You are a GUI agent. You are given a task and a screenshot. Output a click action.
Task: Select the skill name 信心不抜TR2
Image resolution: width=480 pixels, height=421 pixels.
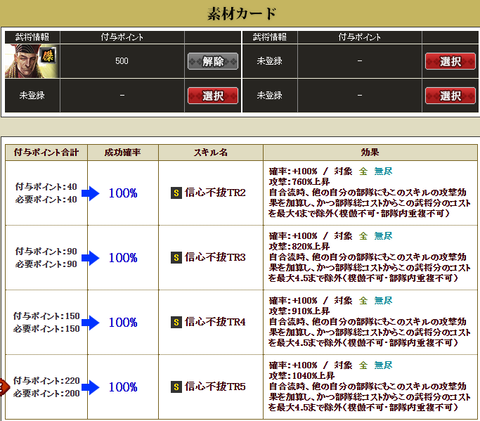pos(215,193)
